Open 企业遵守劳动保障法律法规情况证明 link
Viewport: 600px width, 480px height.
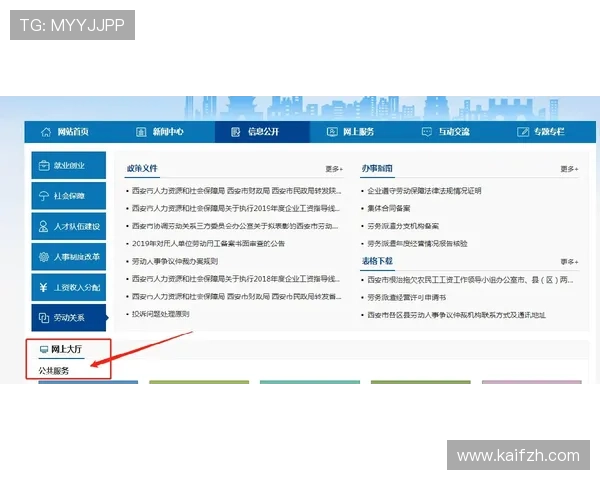[x=424, y=191]
